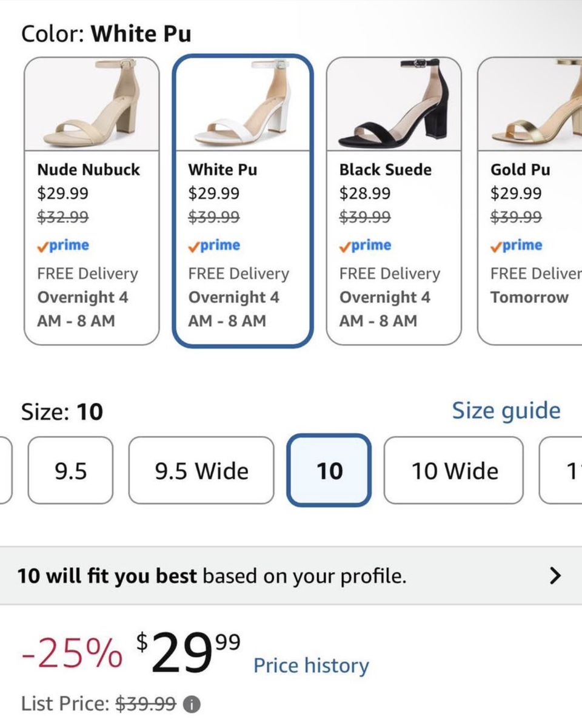The height and width of the screenshot is (728, 582).
Task: Choose the Gold Pu sandal image
Action: 530,104
